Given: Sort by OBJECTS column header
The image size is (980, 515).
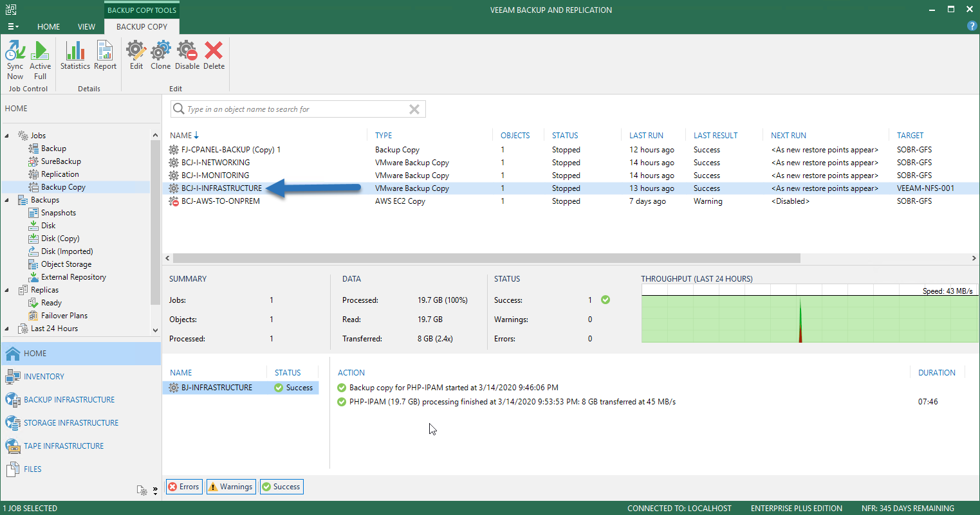Looking at the screenshot, I should pyautogui.click(x=515, y=136).
